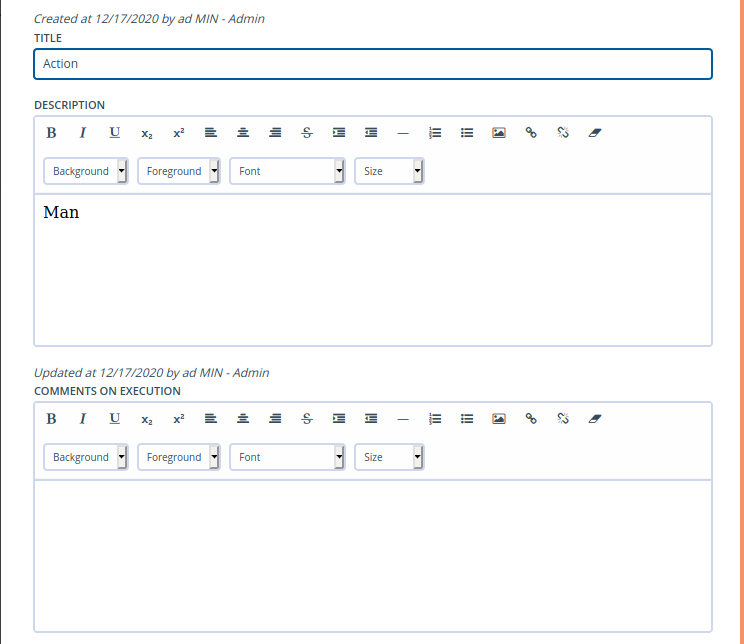Apply superscript in Comments on Execution toolbar
The width and height of the screenshot is (744, 644).
tap(179, 419)
